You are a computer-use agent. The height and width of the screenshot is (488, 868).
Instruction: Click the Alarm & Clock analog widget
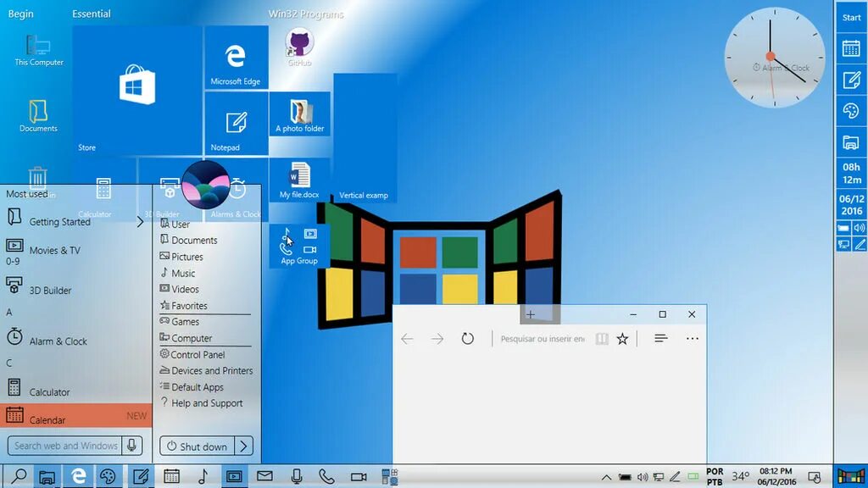coord(774,58)
